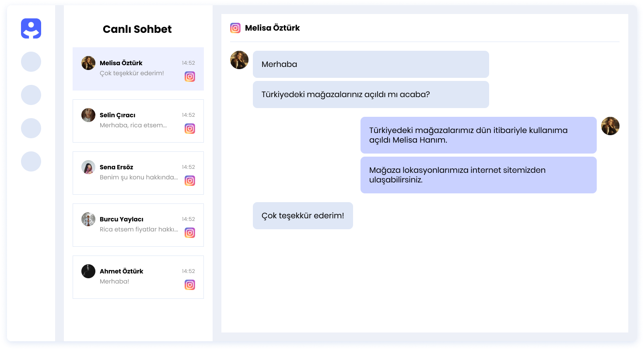Click the Instagram icon on Selin Çıracı's conversation
The width and height of the screenshot is (644, 350).
click(x=190, y=128)
